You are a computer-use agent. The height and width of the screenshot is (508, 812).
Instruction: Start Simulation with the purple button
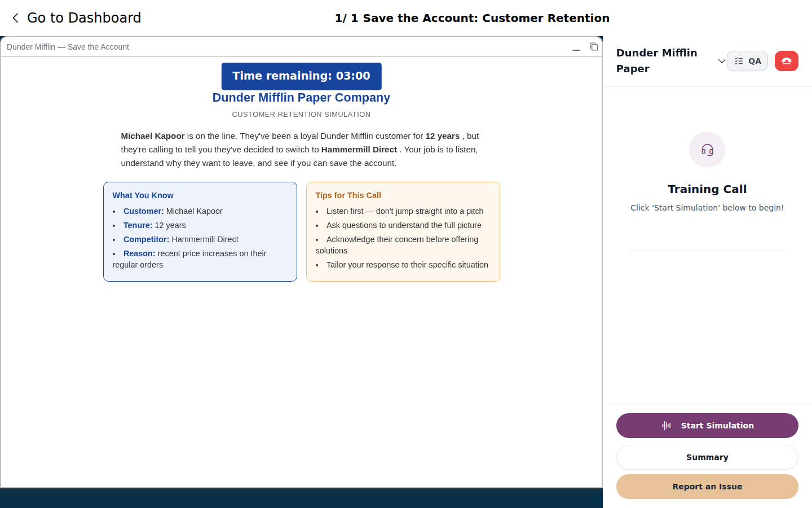tap(707, 426)
